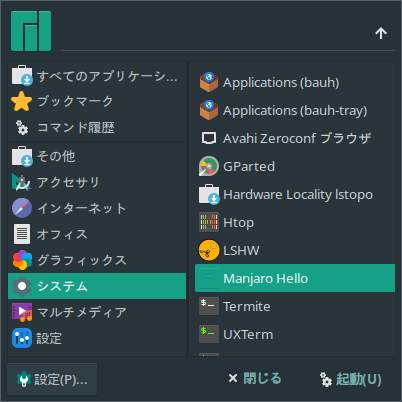Select the グラフィックス category label
Viewport: 402px width, 402px height.
click(x=82, y=260)
